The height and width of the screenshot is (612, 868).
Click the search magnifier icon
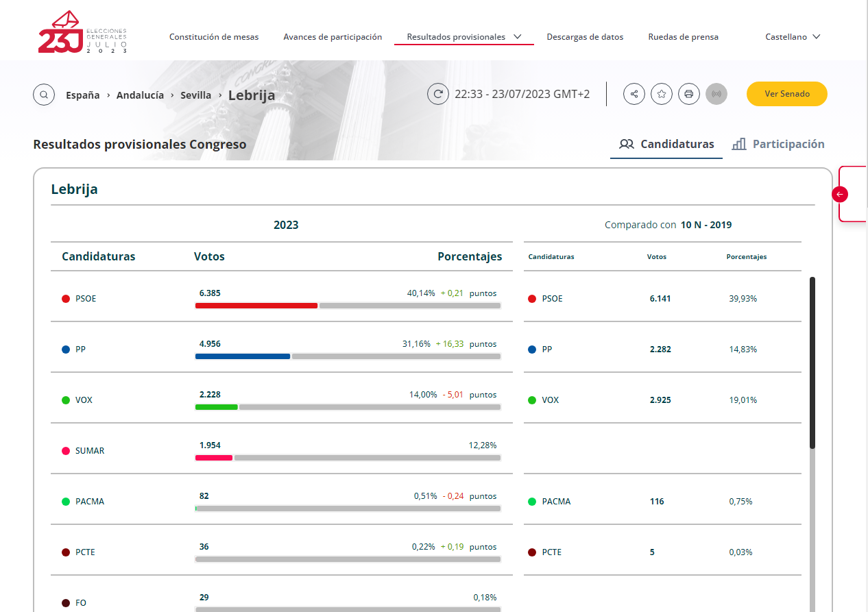[44, 95]
